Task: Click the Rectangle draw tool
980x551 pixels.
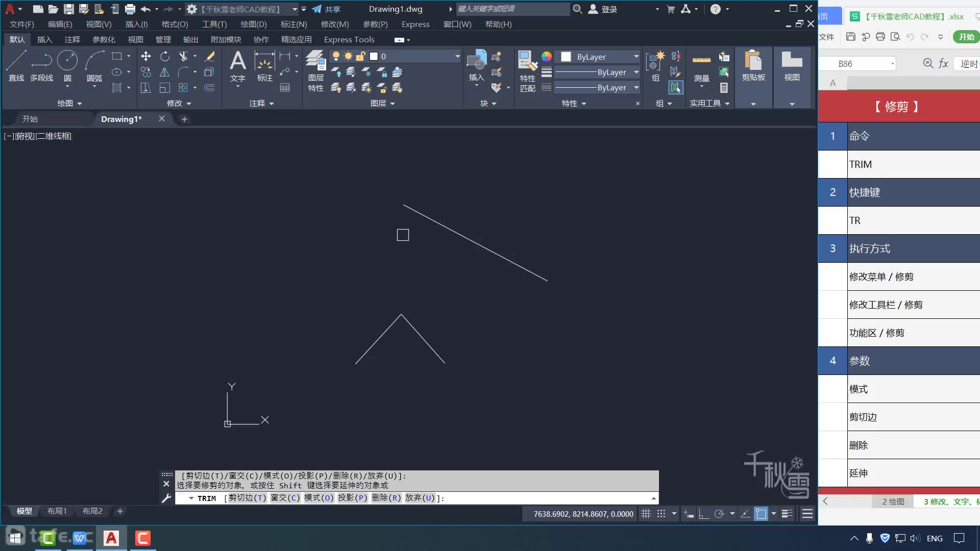Action: pyautogui.click(x=117, y=56)
